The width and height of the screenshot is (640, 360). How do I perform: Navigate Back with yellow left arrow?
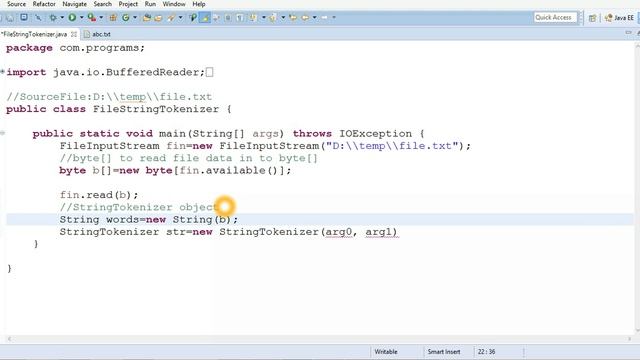(x=305, y=18)
